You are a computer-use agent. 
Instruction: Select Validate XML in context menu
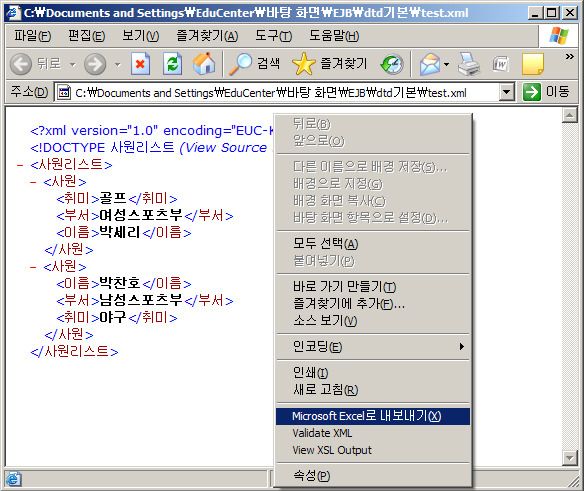[x=373, y=433]
